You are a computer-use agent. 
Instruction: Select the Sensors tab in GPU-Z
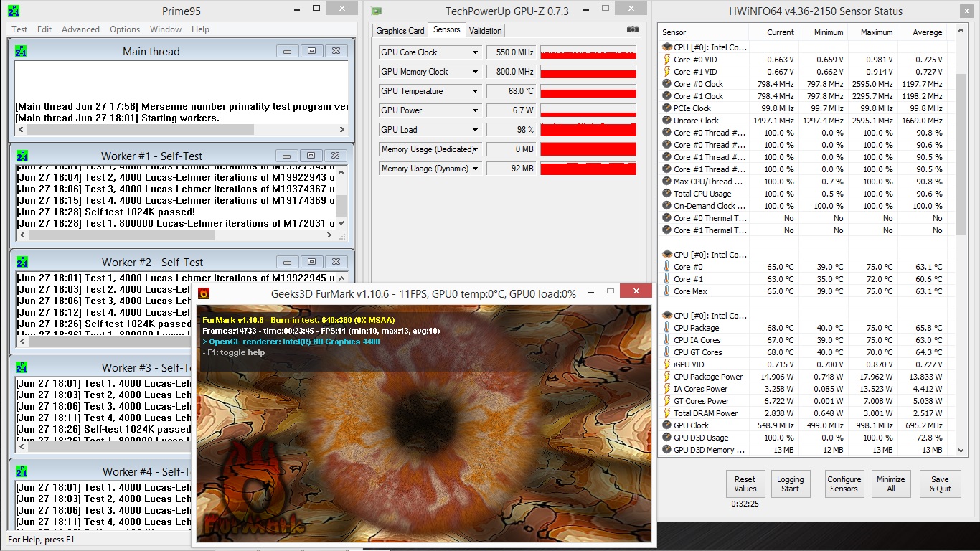coord(447,29)
